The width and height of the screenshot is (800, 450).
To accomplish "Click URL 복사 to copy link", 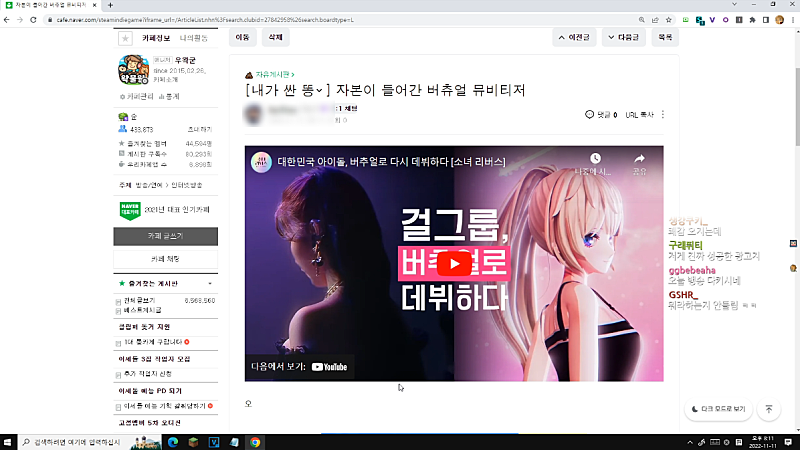I will point(639,115).
